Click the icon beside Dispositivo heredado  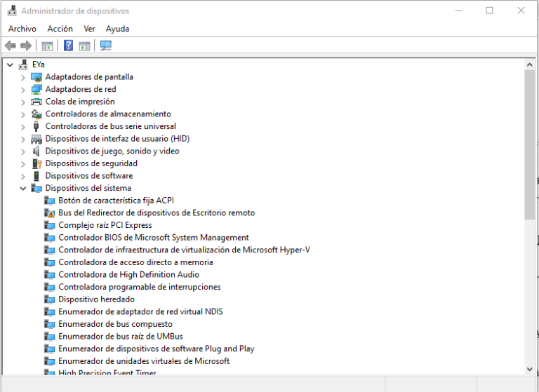coord(50,299)
